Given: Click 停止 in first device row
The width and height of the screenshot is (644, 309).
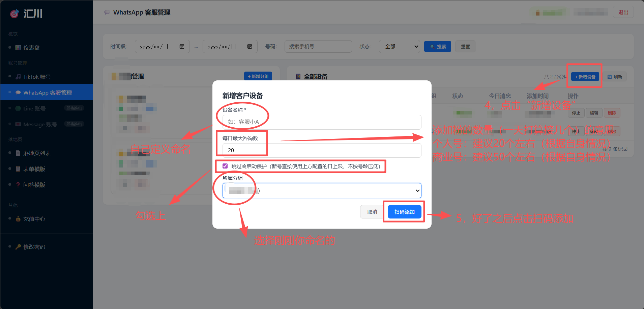Looking at the screenshot, I should [576, 113].
